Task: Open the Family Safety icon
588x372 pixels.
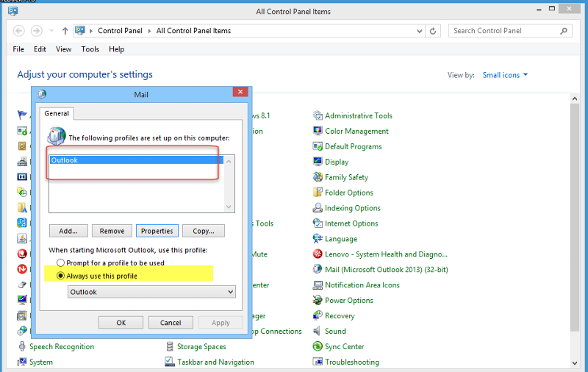Action: pyautogui.click(x=318, y=177)
